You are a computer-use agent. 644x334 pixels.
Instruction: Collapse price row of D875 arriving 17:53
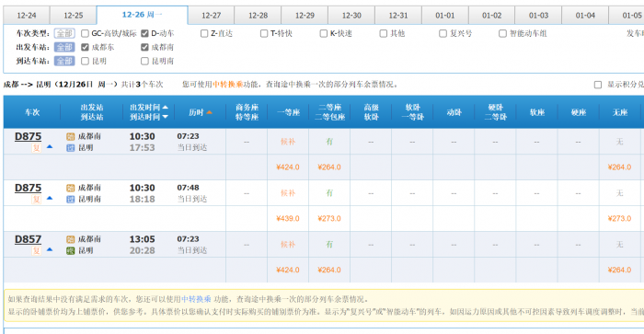(x=50, y=146)
